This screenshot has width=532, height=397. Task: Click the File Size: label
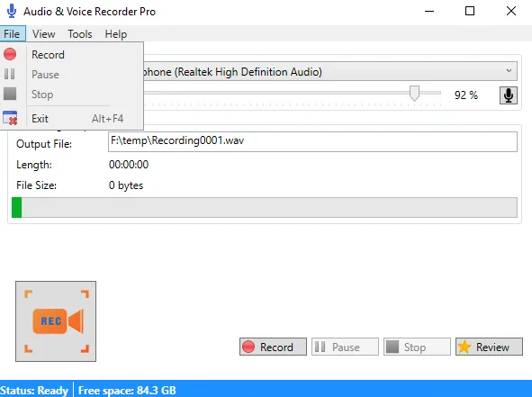pos(36,185)
